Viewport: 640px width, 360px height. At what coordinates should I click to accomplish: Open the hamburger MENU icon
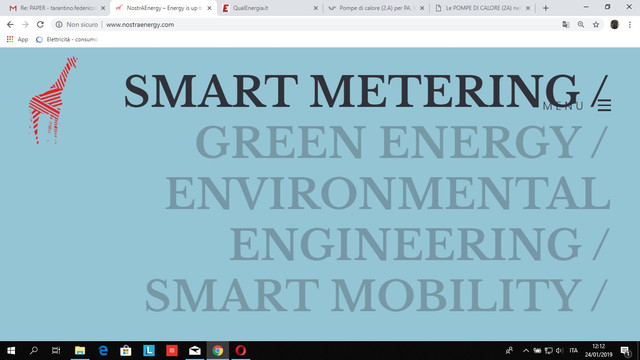pyautogui.click(x=604, y=105)
